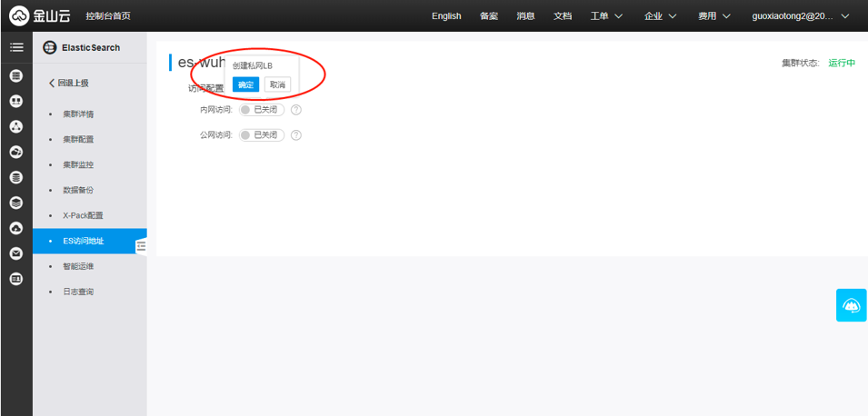The image size is (868, 416).
Task: Click the Kingsoft Cloud logo
Action: click(39, 16)
